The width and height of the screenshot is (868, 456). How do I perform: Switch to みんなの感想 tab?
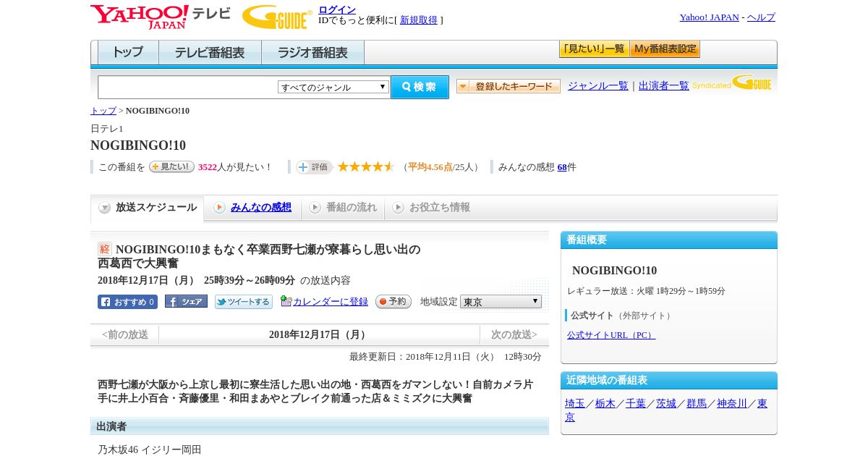260,207
